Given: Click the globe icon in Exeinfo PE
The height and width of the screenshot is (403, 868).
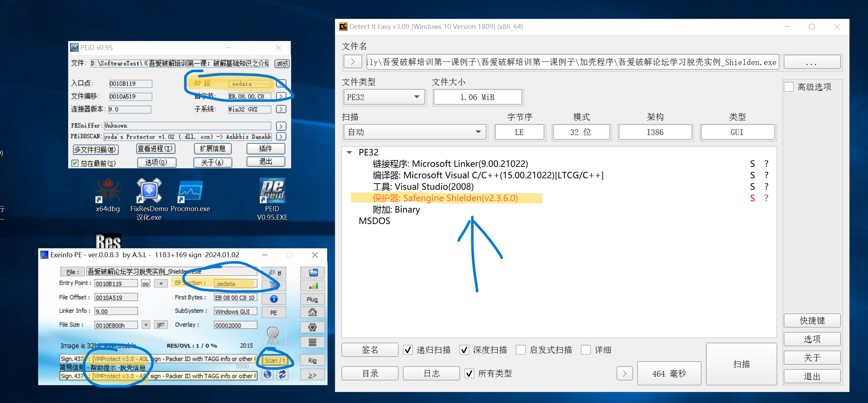Looking at the screenshot, I should pyautogui.click(x=268, y=374).
